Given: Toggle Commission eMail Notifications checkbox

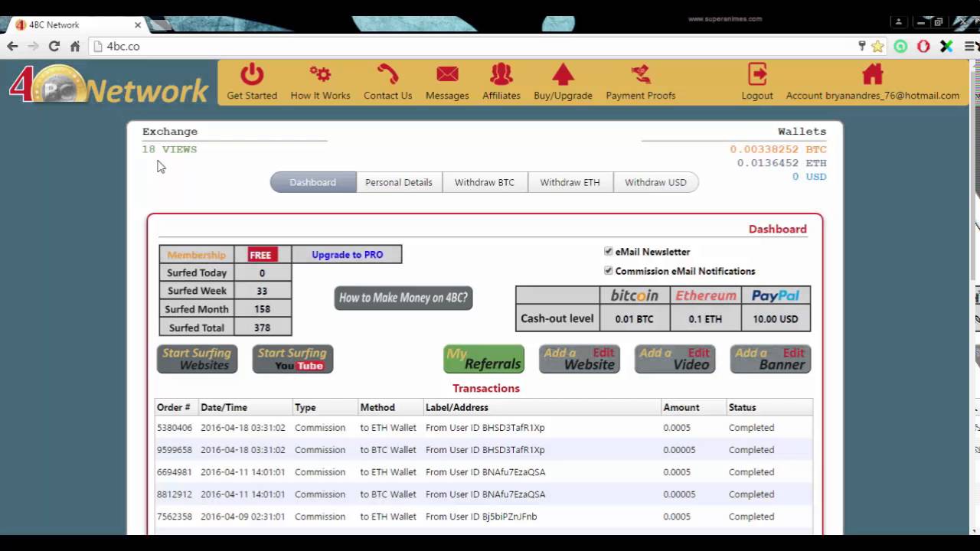Looking at the screenshot, I should pyautogui.click(x=609, y=270).
